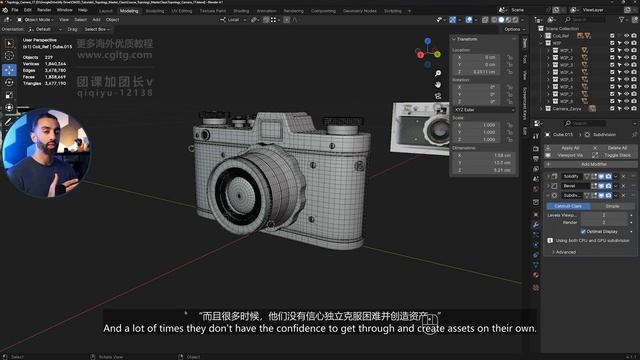Activate the Rotate tool
640x360 pixels.
coord(9,82)
